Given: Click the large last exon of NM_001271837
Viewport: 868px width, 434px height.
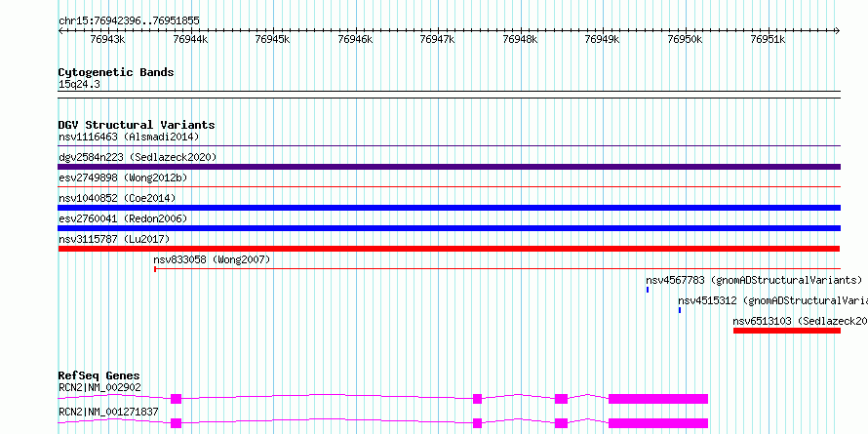Looking at the screenshot, I should (658, 423).
